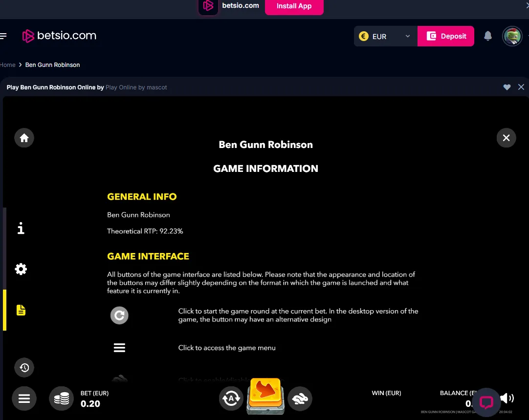Image resolution: width=529 pixels, height=420 pixels.
Task: Click 'Click to access the game menu' text
Action: [x=227, y=348]
